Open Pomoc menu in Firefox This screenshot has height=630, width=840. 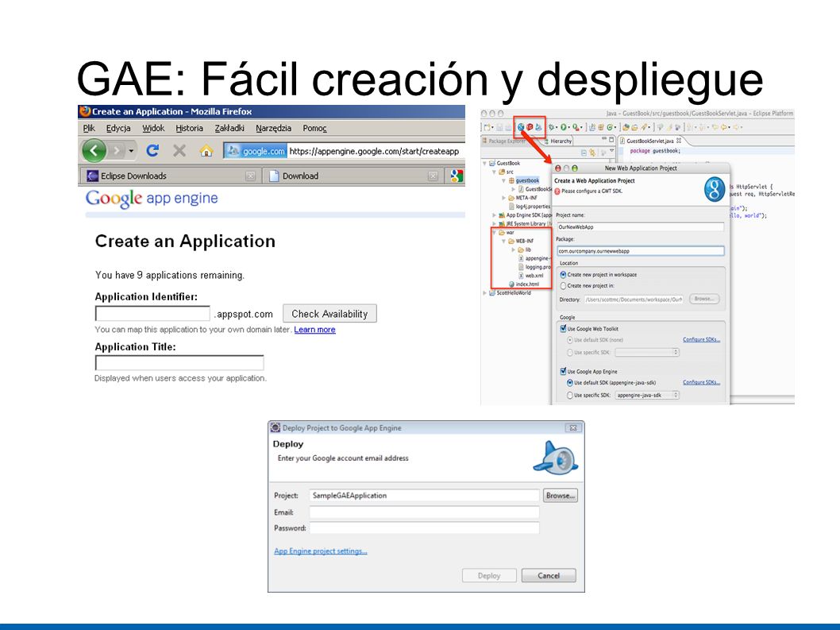coord(314,128)
